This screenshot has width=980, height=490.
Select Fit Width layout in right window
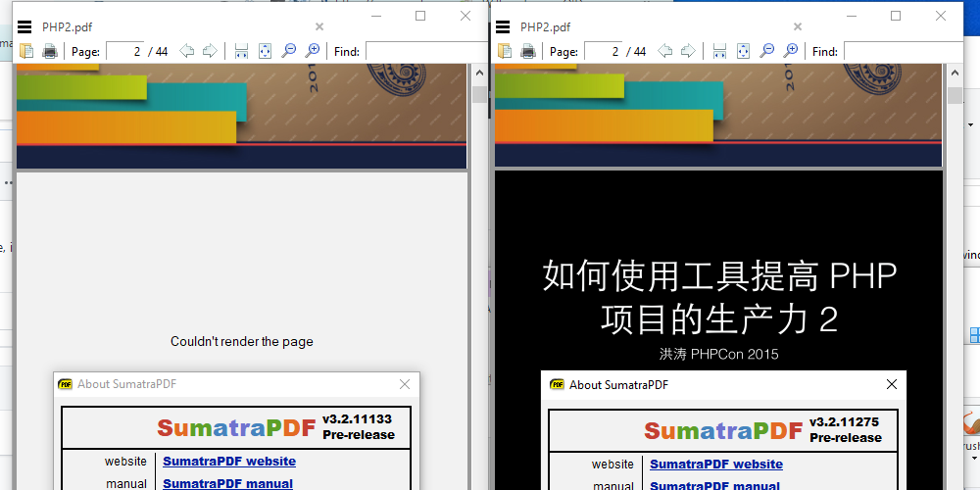(x=719, y=51)
